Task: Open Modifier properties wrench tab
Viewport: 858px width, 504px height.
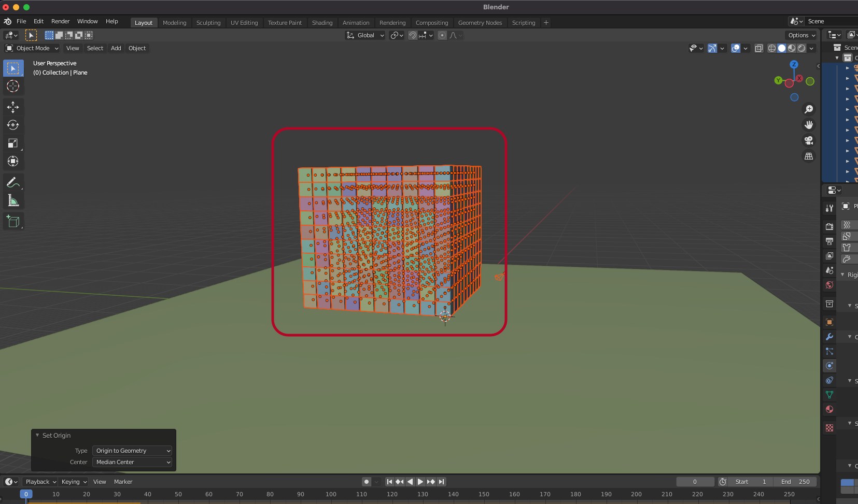Action: [829, 336]
